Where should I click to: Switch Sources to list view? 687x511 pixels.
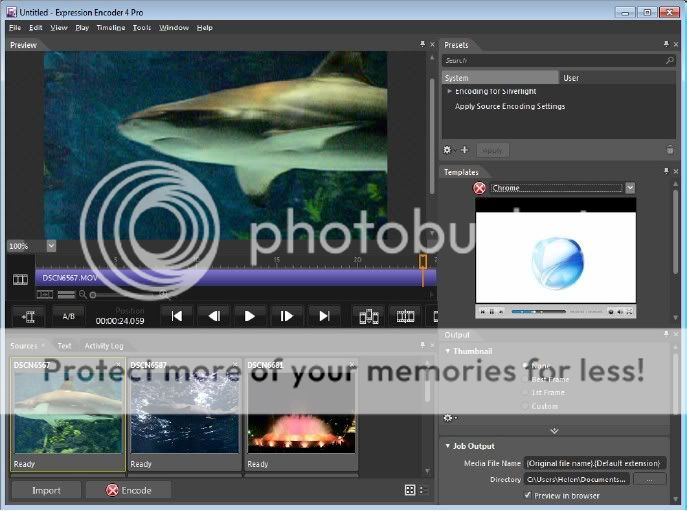pos(423,490)
